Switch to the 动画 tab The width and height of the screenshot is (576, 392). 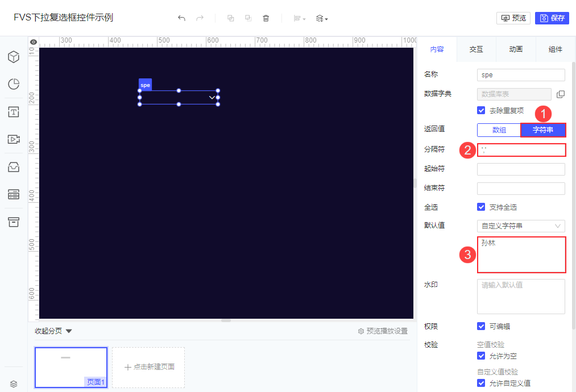click(516, 49)
